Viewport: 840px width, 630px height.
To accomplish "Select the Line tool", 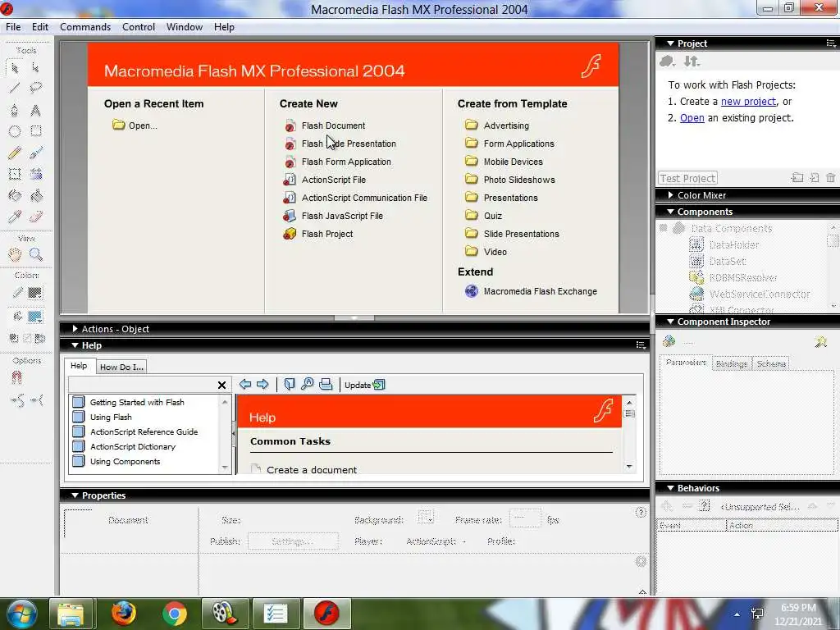I will 15,87.
